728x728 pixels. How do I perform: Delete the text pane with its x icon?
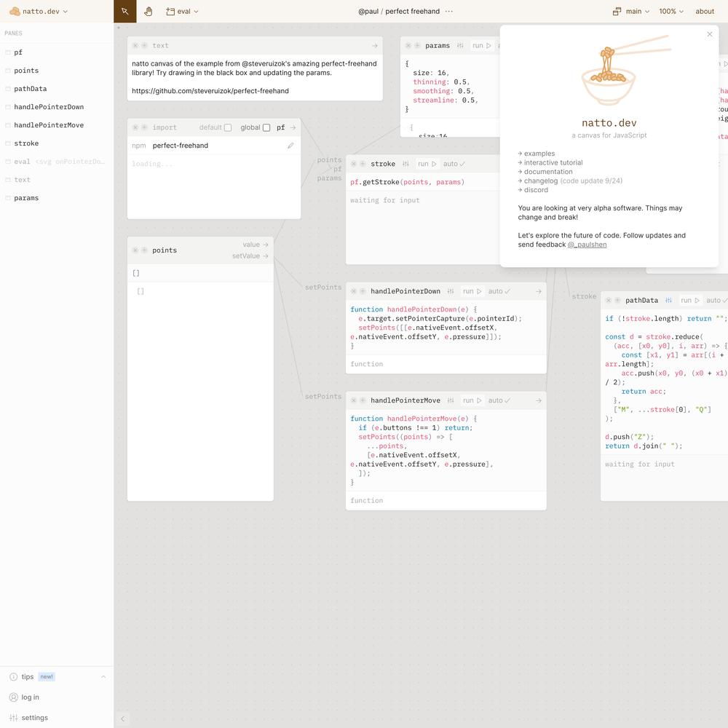(x=135, y=45)
